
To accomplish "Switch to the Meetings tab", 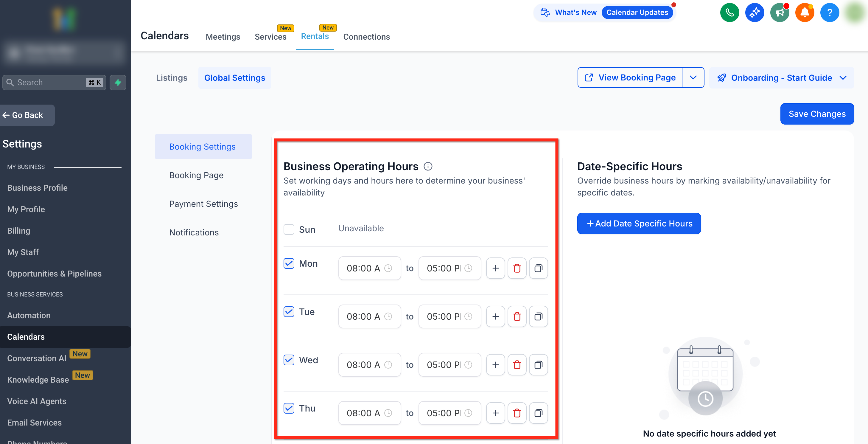I will pos(223,37).
